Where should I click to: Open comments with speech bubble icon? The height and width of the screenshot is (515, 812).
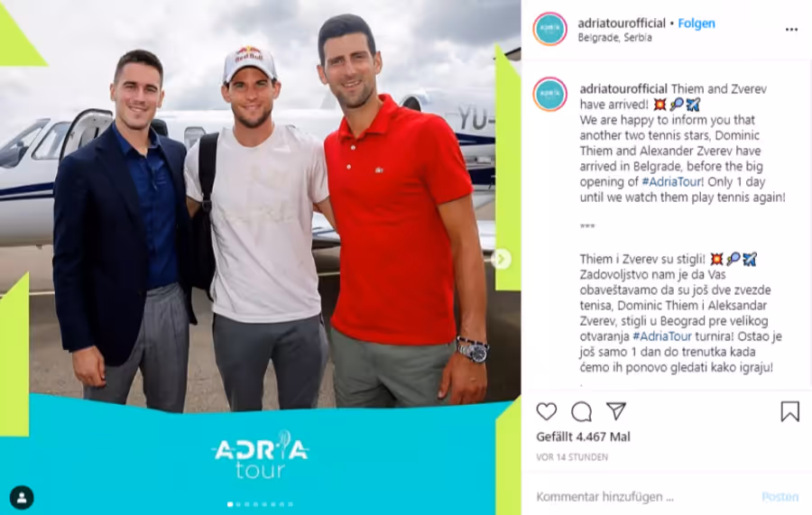(x=582, y=411)
